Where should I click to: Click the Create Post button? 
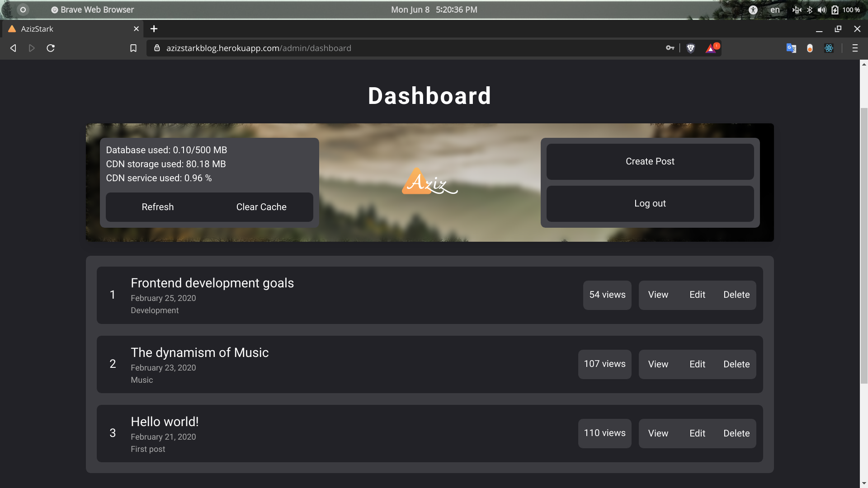point(650,161)
